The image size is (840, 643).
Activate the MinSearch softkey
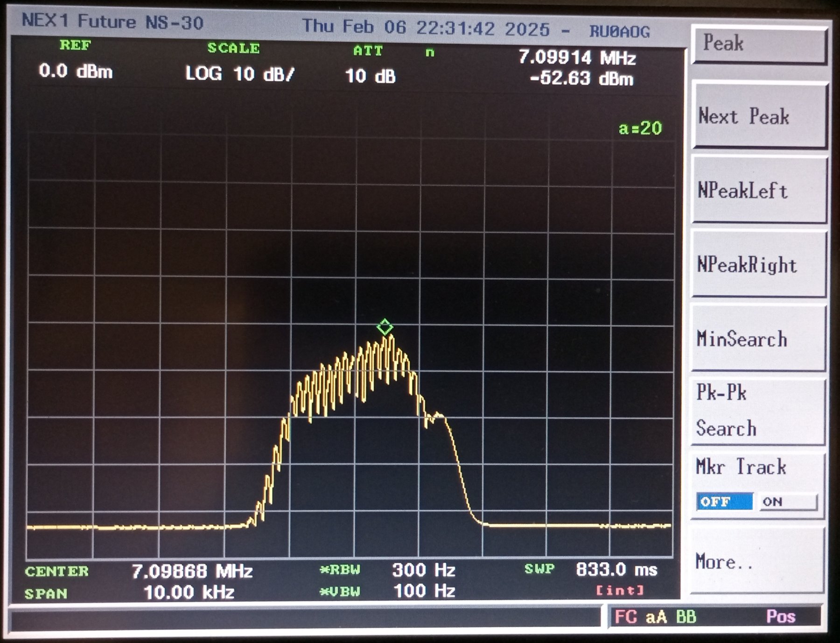[758, 339]
